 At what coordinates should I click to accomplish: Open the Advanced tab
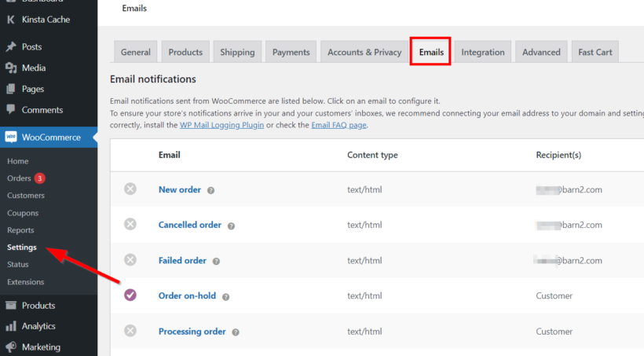click(x=541, y=52)
